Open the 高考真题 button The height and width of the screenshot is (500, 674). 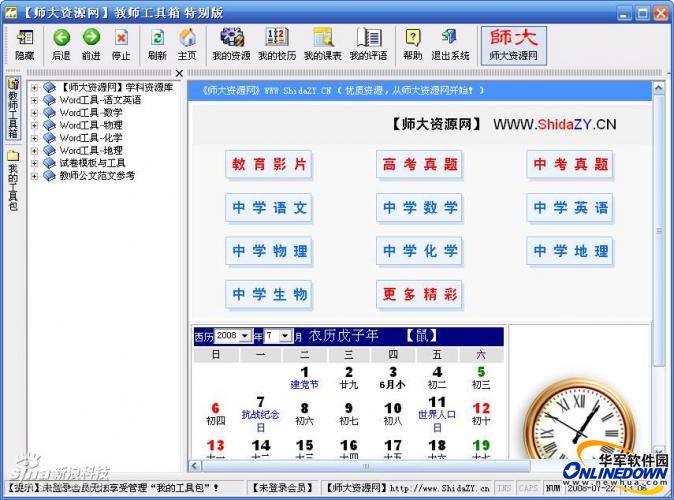420,164
